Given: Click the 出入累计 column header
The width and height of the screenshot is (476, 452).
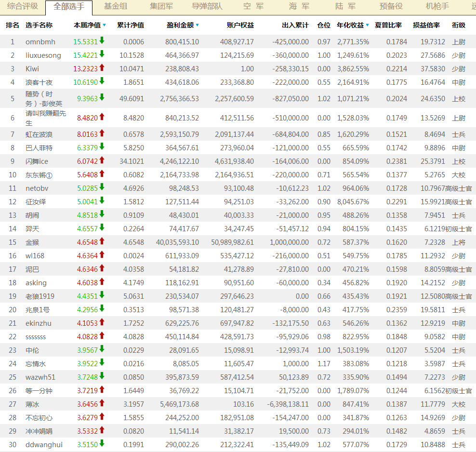Looking at the screenshot, I should (x=295, y=25).
